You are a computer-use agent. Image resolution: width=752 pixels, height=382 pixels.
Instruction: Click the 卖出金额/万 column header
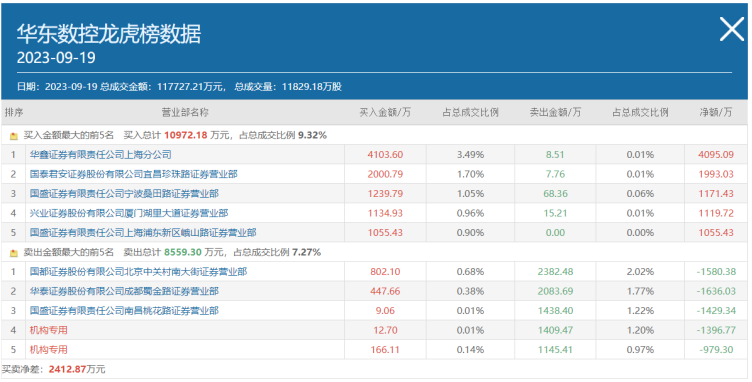click(555, 112)
